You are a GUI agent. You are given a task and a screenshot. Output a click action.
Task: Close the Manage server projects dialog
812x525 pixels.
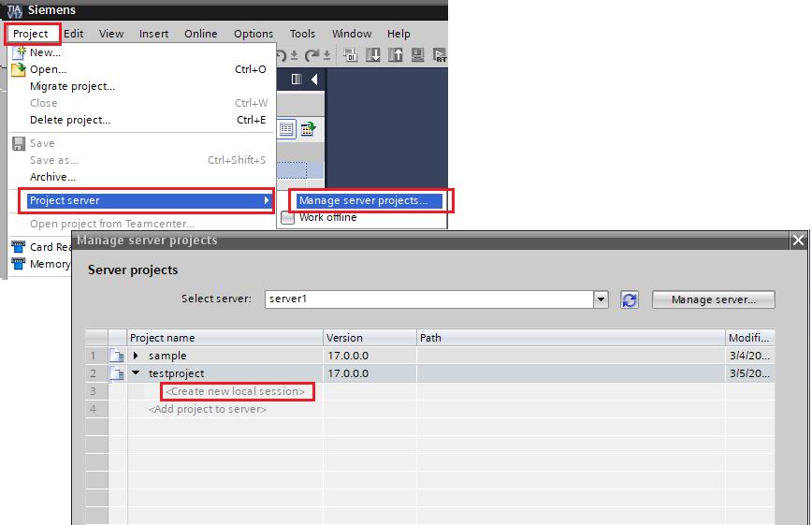pos(798,241)
